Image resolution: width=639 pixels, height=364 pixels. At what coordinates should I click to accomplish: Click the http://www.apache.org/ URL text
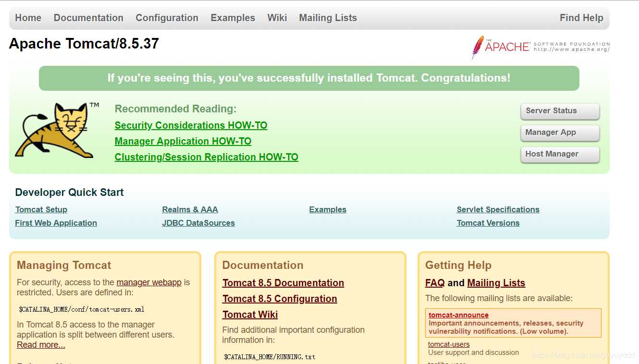pos(571,49)
